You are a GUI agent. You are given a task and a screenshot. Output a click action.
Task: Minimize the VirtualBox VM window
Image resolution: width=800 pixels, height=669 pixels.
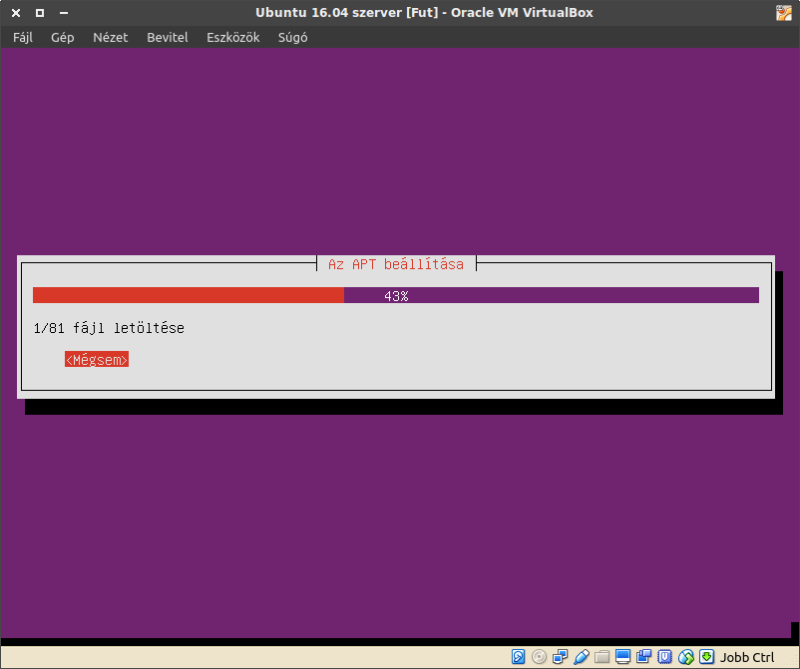pyautogui.click(x=64, y=13)
